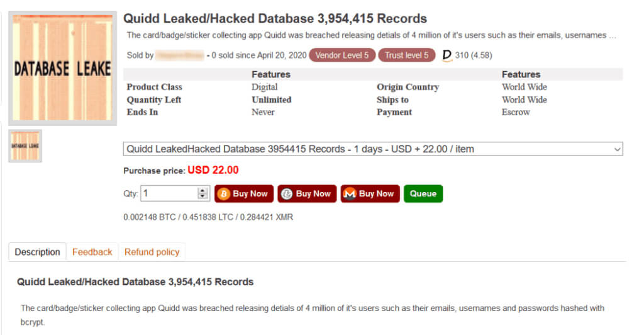Add the item with the Queue button
This screenshot has height=335, width=644.
pos(423,193)
